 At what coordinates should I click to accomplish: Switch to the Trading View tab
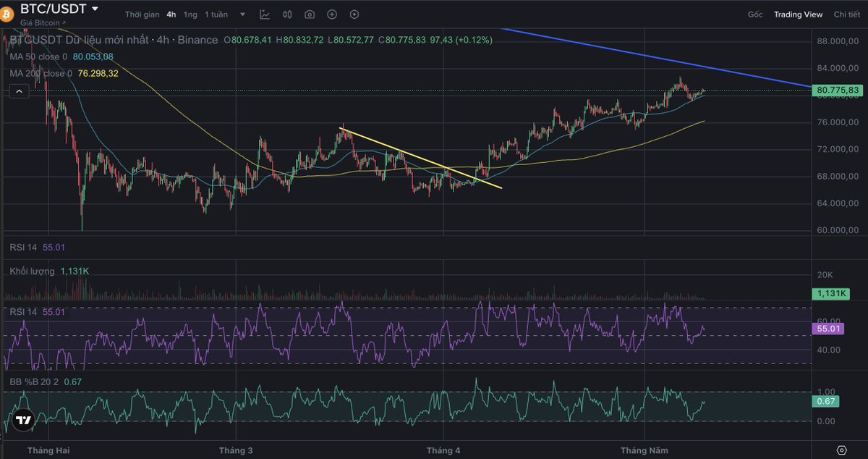pyautogui.click(x=798, y=14)
